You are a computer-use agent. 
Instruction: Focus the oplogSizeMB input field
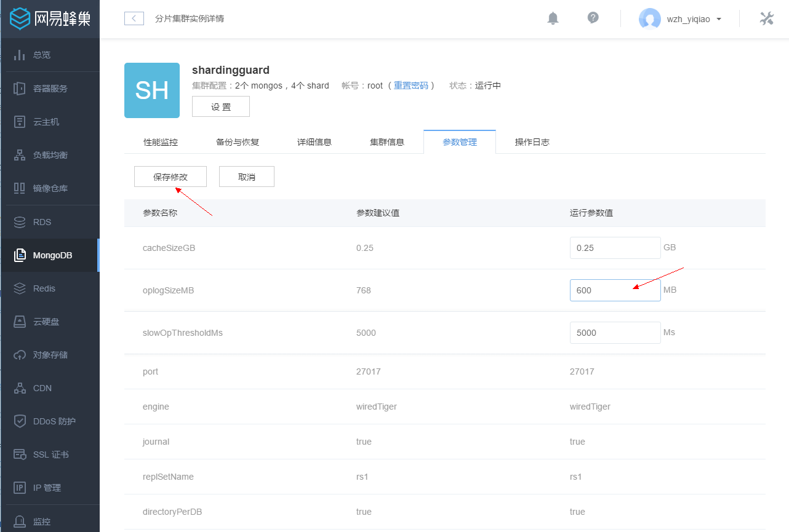[x=615, y=290]
